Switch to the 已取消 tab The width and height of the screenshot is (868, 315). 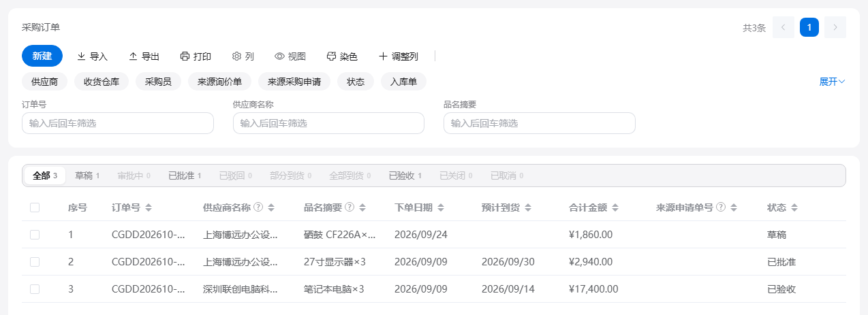[507, 176]
